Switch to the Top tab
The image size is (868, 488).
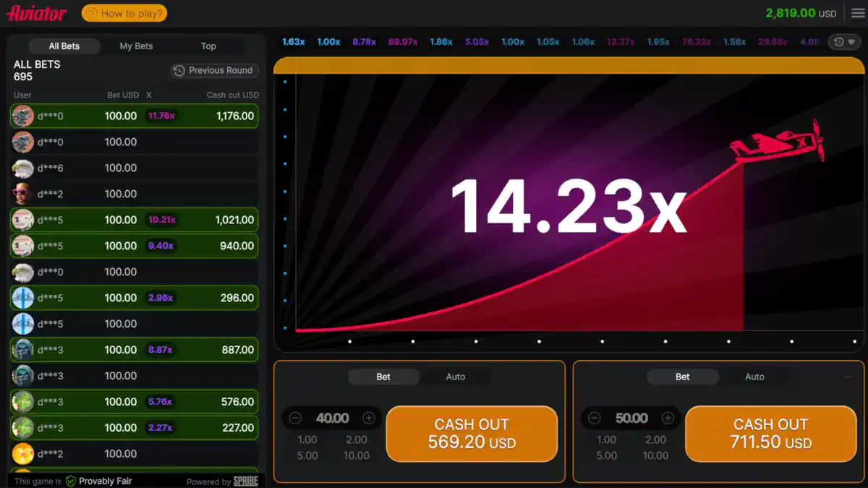pos(208,46)
